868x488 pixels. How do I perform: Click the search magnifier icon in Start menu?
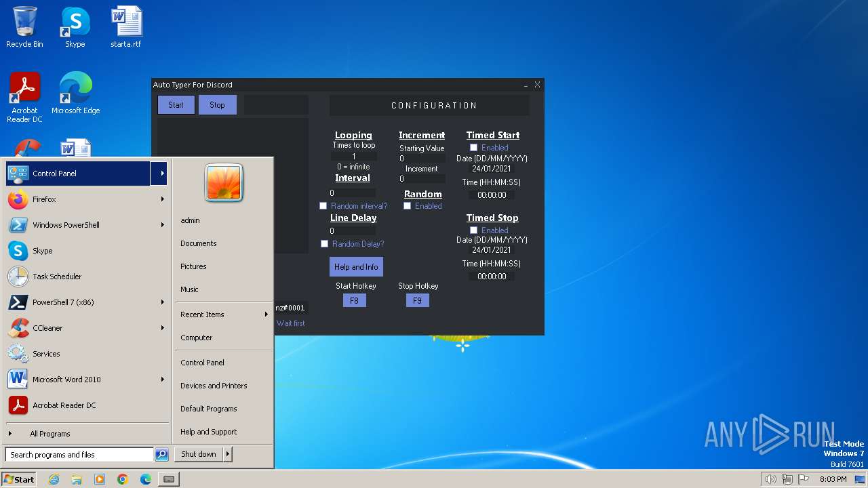161,455
